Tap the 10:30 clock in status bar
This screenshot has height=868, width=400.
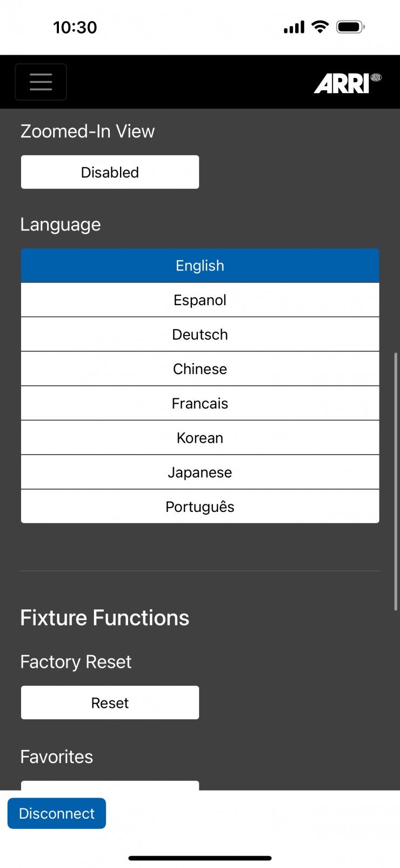(75, 28)
